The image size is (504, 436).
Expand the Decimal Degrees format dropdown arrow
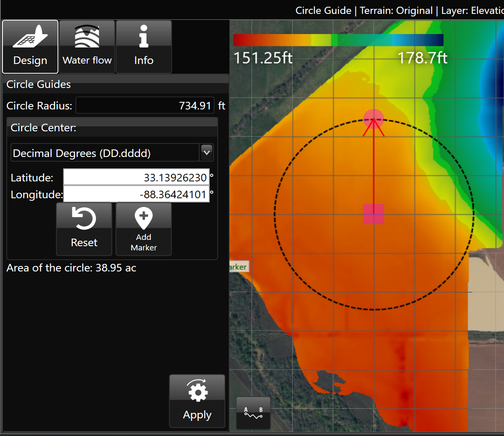click(207, 152)
